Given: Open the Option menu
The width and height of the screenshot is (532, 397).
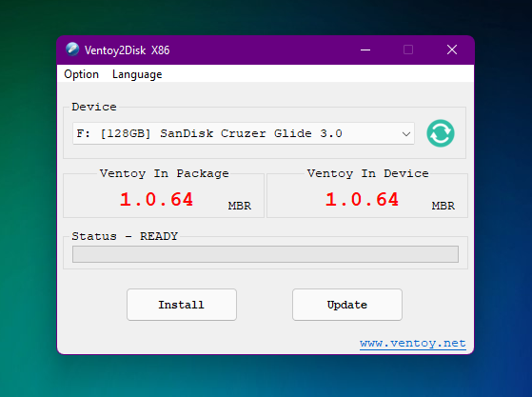Looking at the screenshot, I should [82, 74].
